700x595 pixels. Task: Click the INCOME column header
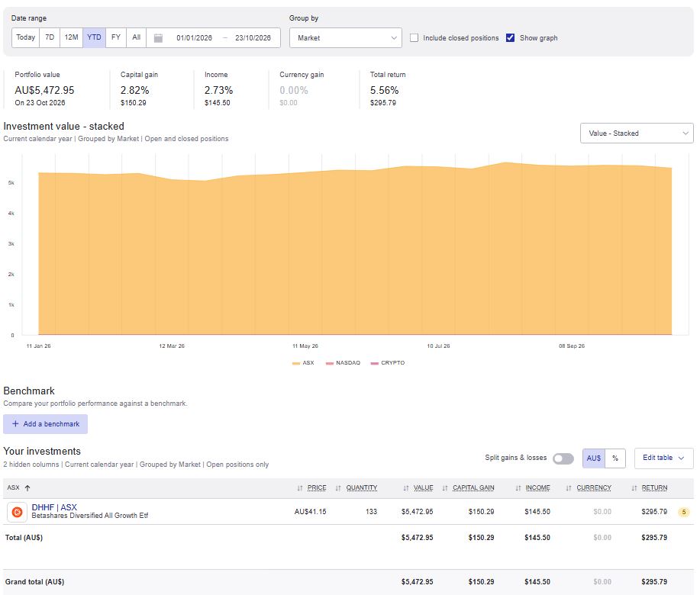pyautogui.click(x=537, y=488)
